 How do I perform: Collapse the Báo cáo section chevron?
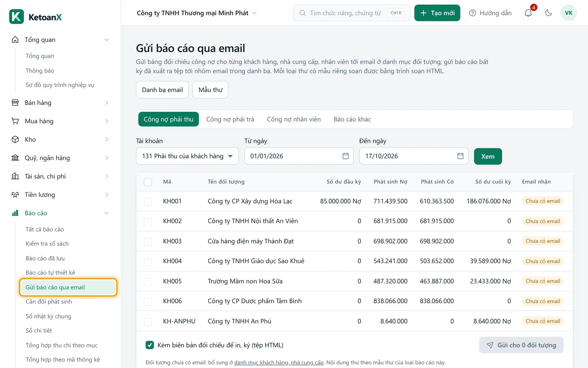click(x=107, y=213)
